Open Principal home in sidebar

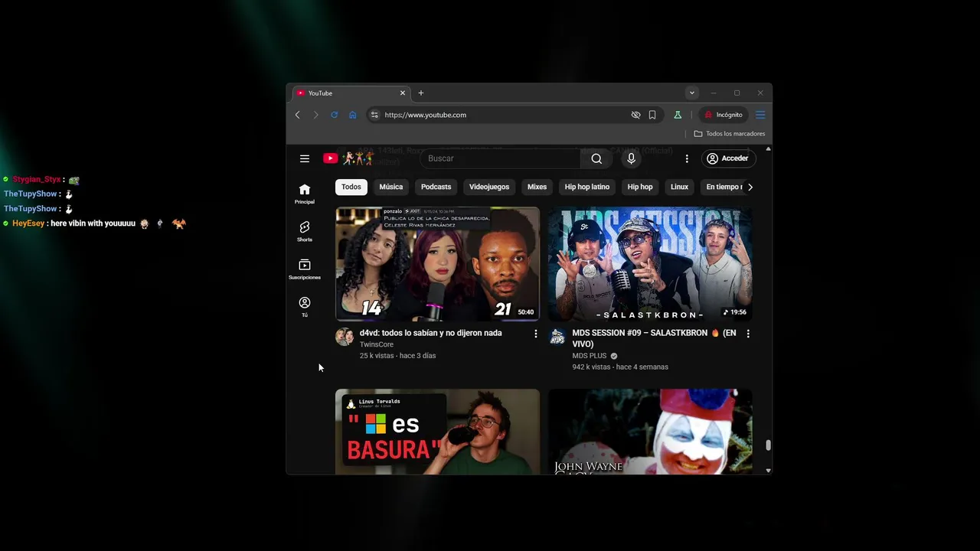tap(305, 194)
